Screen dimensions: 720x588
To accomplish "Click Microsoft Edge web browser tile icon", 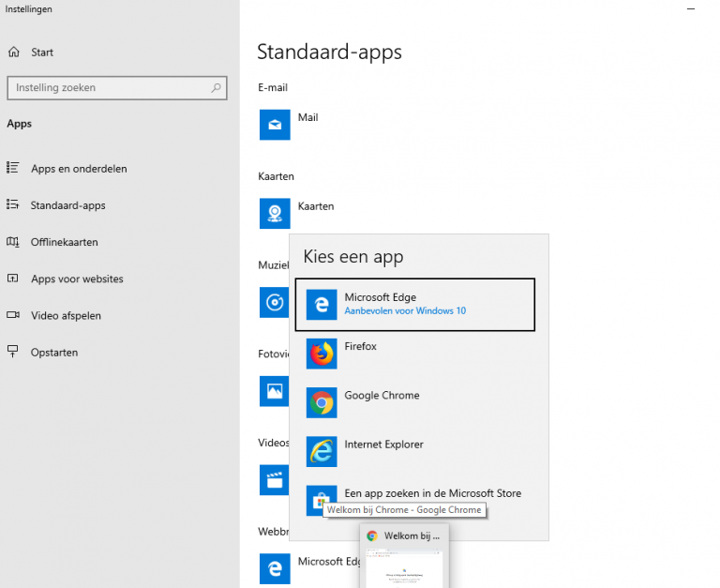I will pyautogui.click(x=275, y=568).
